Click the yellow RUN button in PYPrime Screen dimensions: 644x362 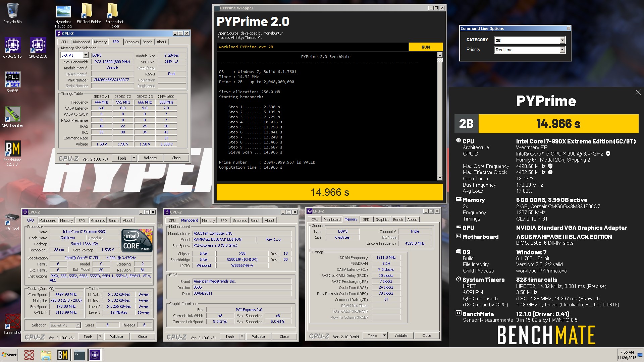point(426,47)
